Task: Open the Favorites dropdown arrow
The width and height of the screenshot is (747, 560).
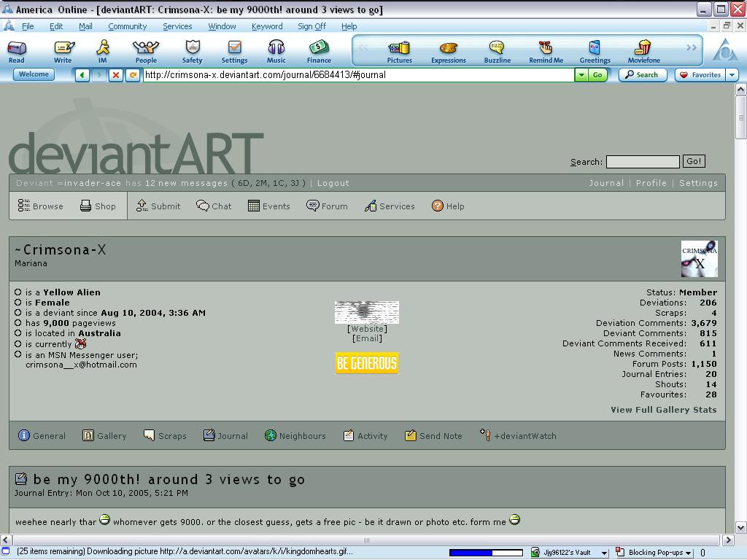Action: (x=732, y=75)
